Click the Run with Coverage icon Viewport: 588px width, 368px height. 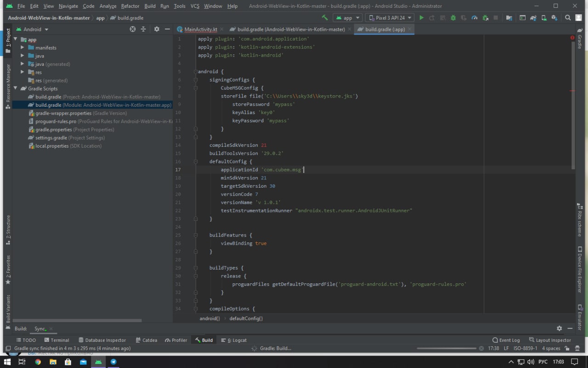pos(464,18)
